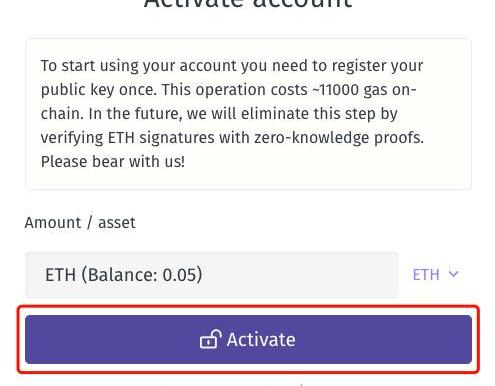Click the 'Activate account' heading
This screenshot has height=386, width=495.
pos(248,5)
